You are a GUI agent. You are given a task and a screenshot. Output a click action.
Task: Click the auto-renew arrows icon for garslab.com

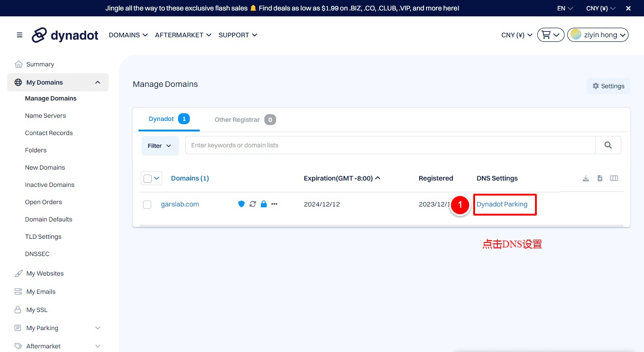[253, 204]
